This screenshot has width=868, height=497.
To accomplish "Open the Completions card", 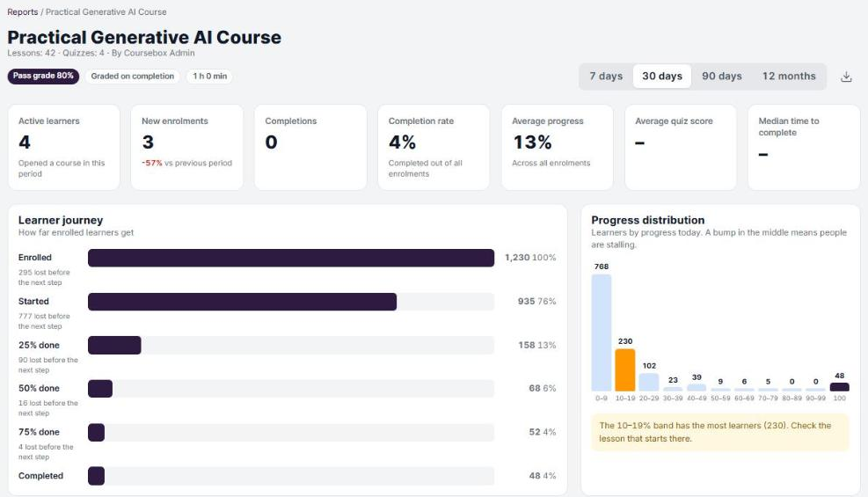I will tap(310, 147).
